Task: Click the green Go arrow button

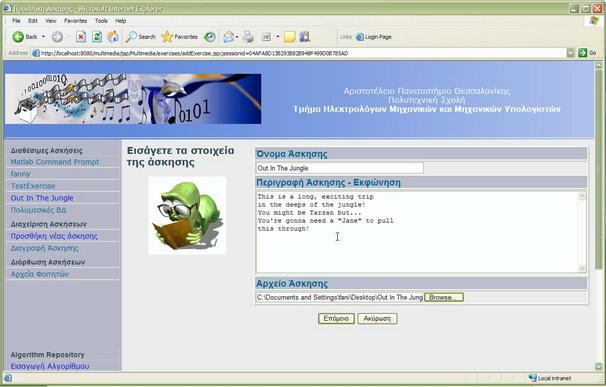Action: (582, 53)
